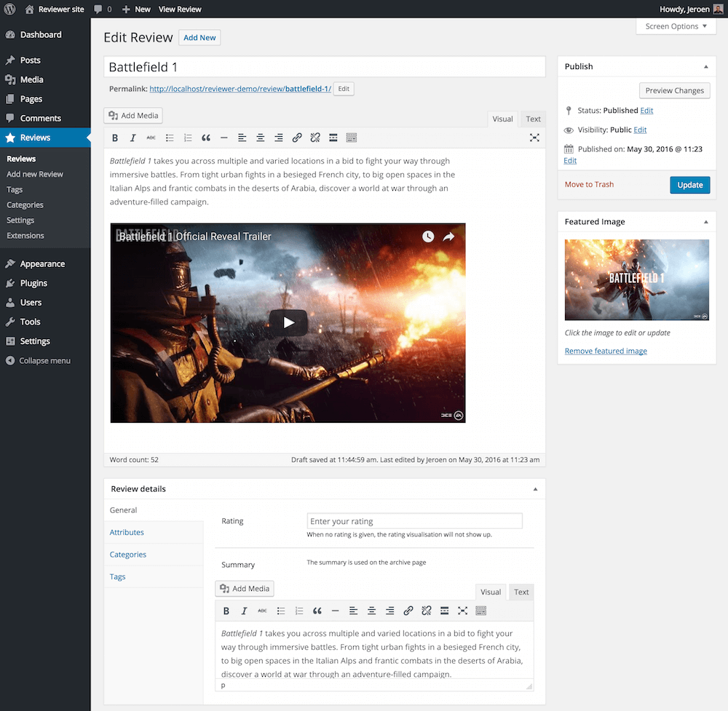Collapse the Publish panel
Image resolution: width=728 pixels, height=711 pixels.
point(705,66)
